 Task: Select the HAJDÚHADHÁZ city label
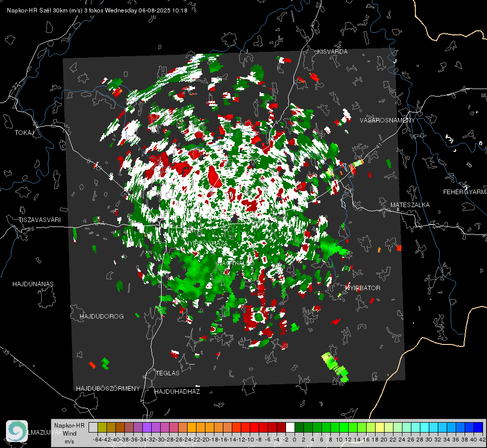point(177,392)
